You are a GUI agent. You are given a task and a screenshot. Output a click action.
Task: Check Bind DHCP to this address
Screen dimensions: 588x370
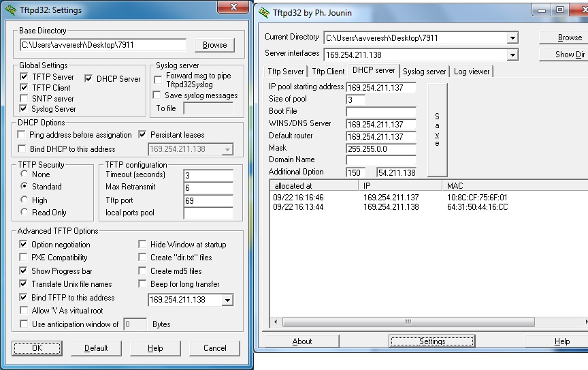pos(22,149)
